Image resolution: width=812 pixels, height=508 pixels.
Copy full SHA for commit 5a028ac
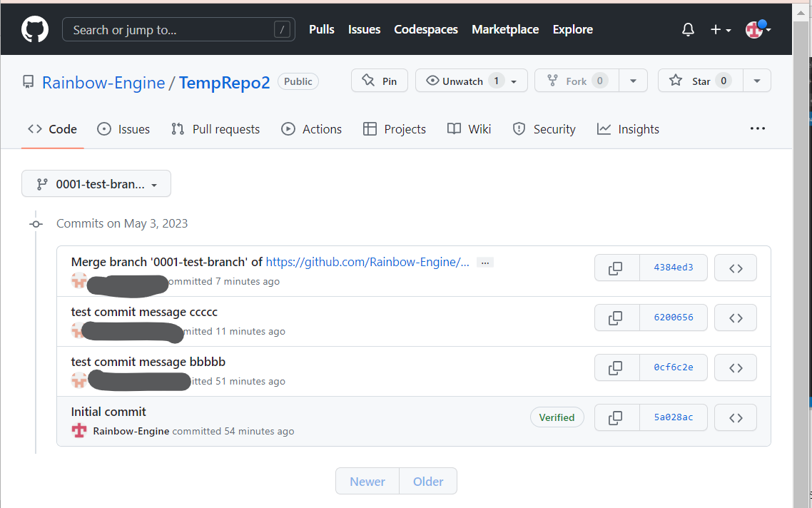click(x=616, y=417)
